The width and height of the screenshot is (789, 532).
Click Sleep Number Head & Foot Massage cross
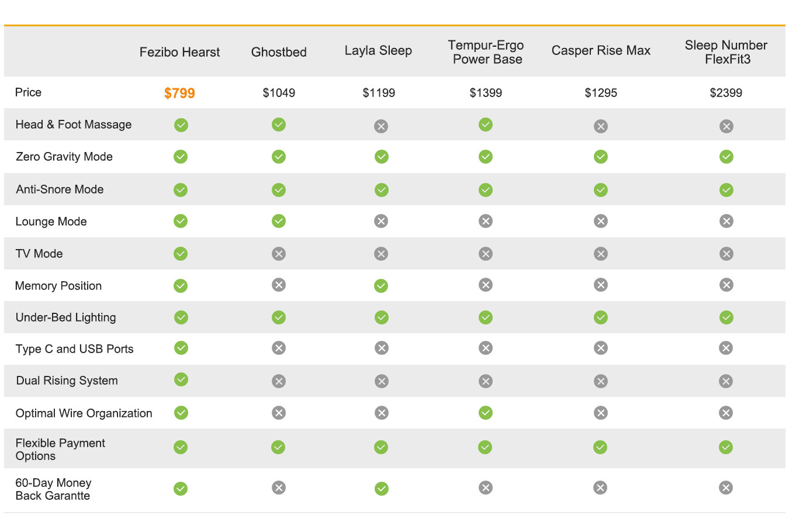[x=726, y=126]
